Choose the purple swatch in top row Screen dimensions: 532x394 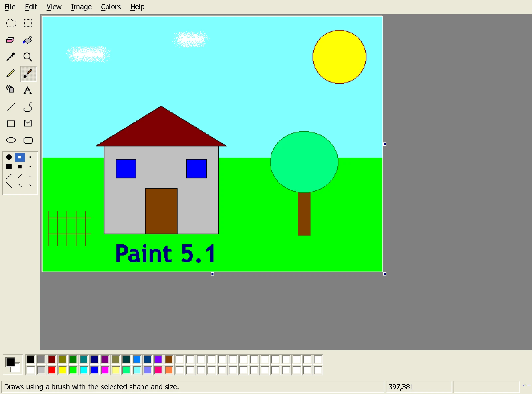[x=105, y=359]
